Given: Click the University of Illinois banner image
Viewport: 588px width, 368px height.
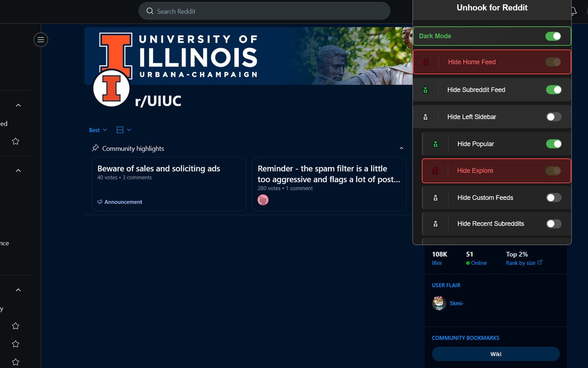Looking at the screenshot, I should (249, 56).
